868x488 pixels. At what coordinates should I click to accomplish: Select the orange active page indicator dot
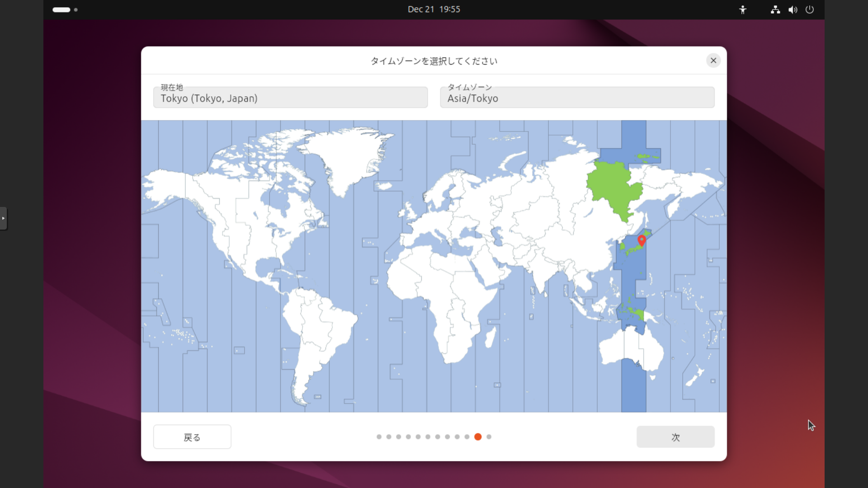[478, 437]
